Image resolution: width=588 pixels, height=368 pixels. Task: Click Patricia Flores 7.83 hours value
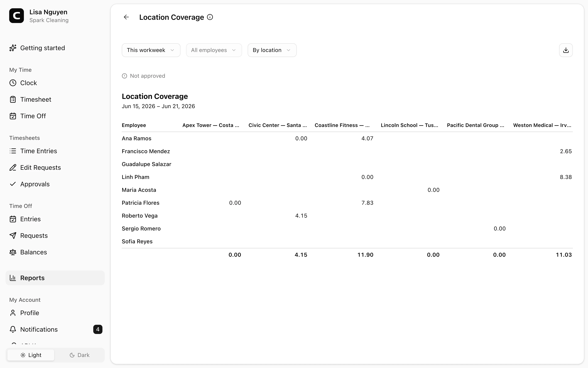pos(367,203)
